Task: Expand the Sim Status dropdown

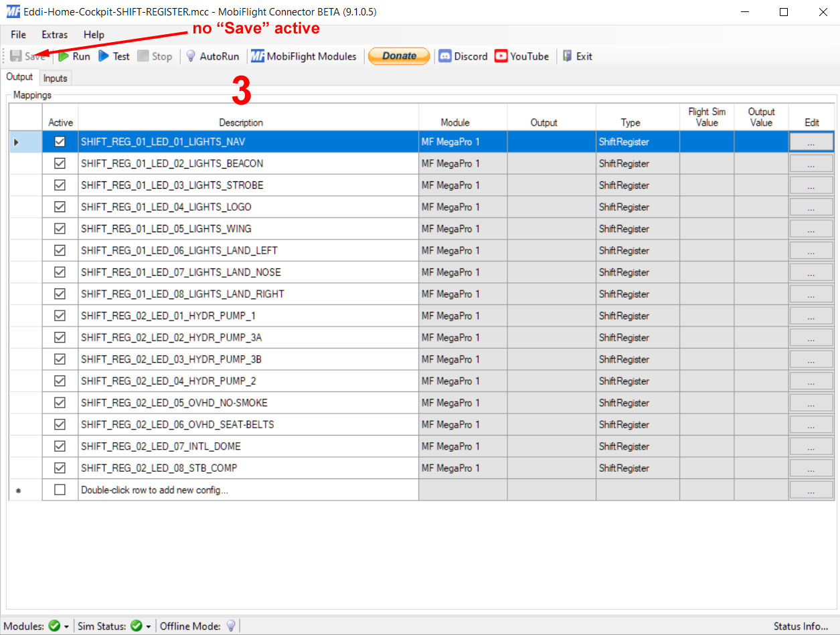Action: (147, 626)
